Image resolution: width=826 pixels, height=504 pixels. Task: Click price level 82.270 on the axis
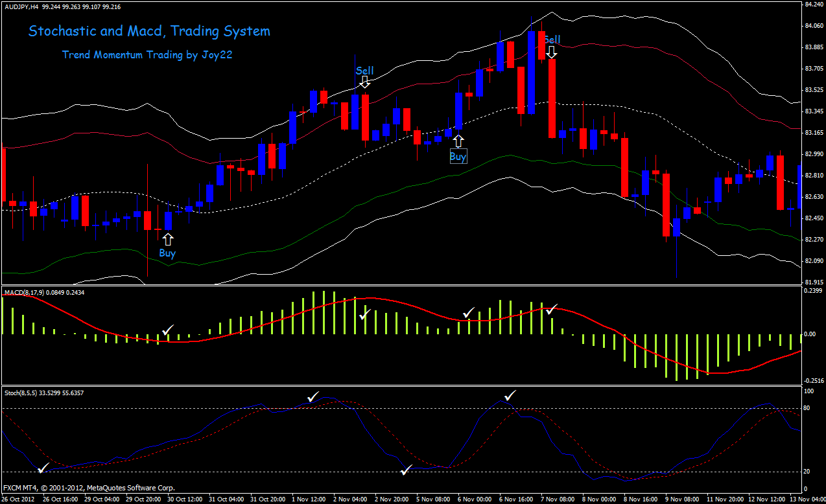coord(813,240)
